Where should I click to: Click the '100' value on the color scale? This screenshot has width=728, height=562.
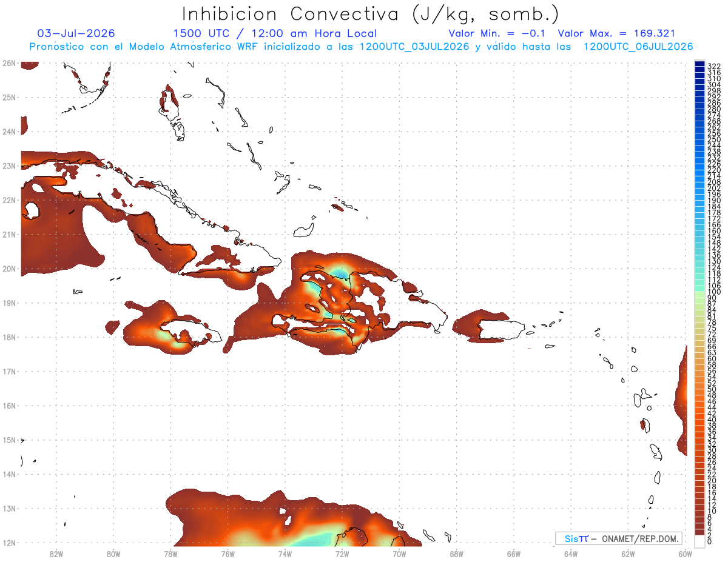[x=714, y=293]
